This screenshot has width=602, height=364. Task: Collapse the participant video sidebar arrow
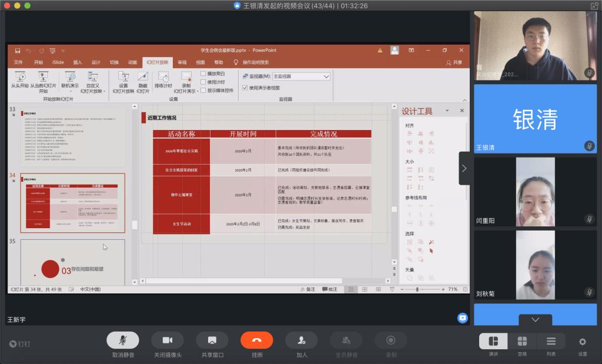click(464, 168)
